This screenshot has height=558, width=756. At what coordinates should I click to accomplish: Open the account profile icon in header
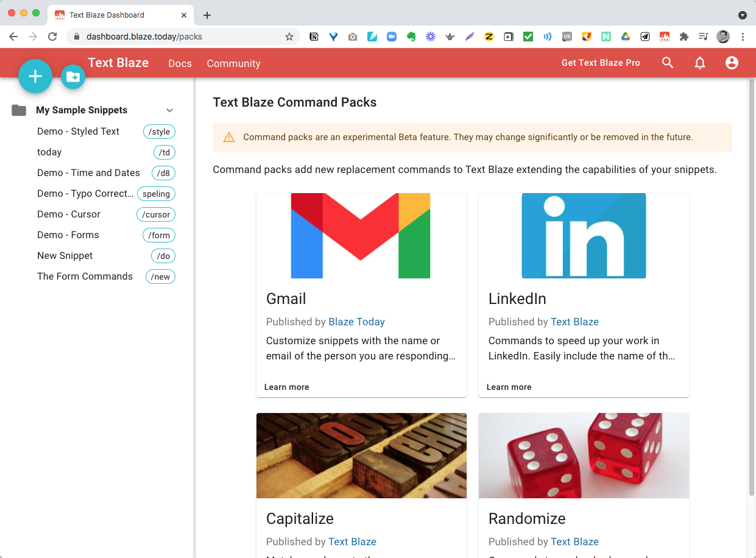point(732,63)
